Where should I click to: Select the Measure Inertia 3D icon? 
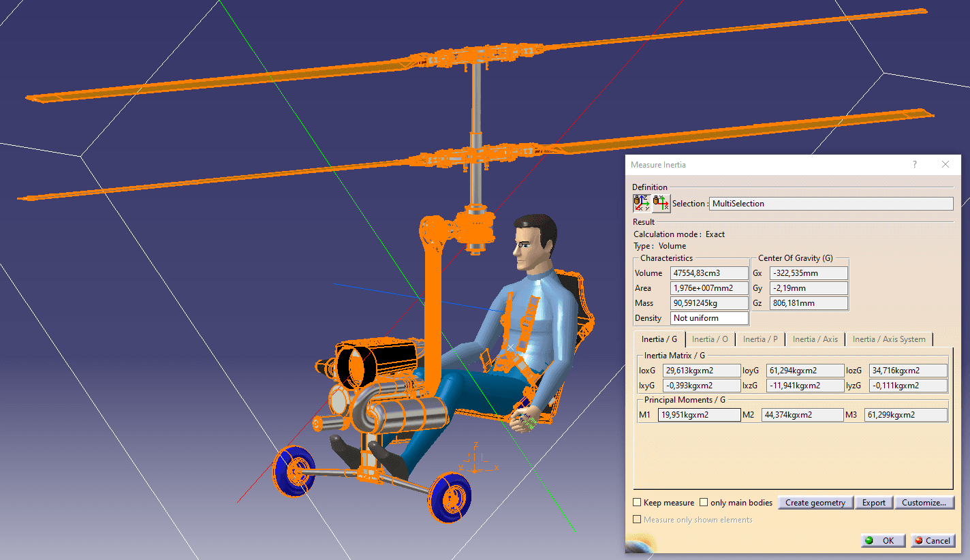click(642, 203)
